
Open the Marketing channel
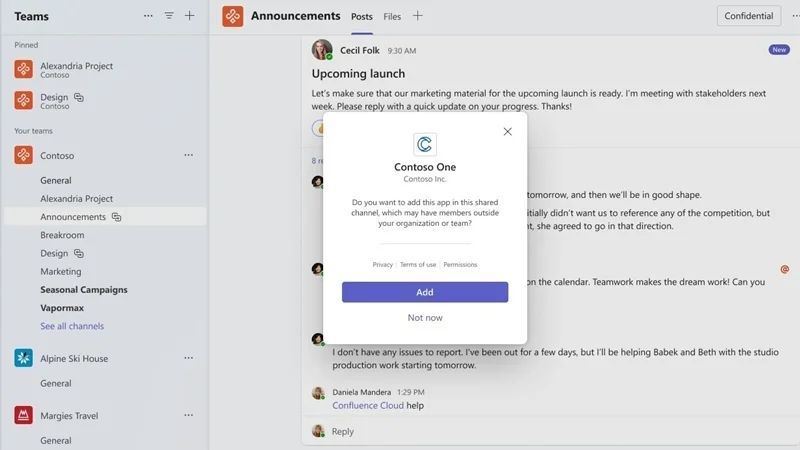[x=61, y=271]
